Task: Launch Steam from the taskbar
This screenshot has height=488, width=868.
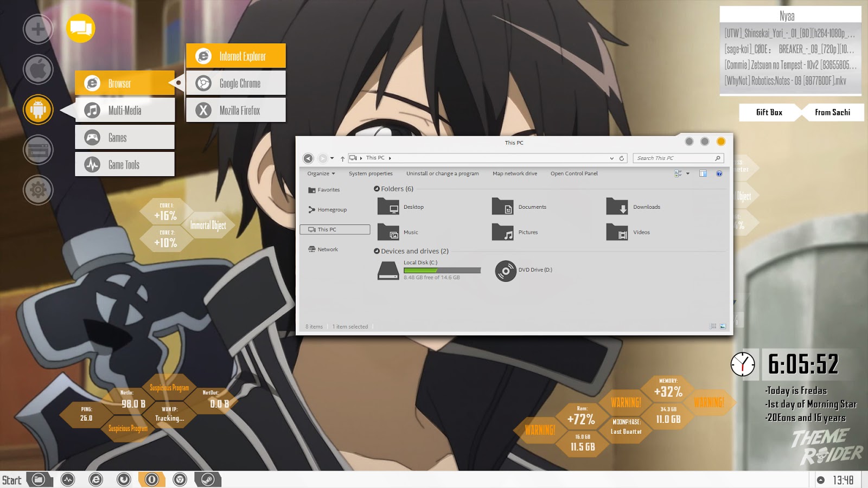Action: coord(209,480)
